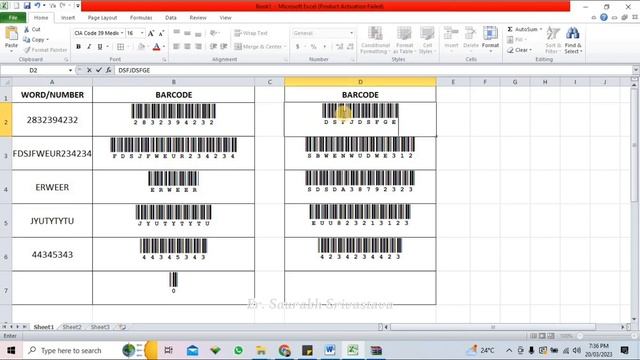Switch to the Insert tab
The image size is (640, 360).
pyautogui.click(x=68, y=18)
